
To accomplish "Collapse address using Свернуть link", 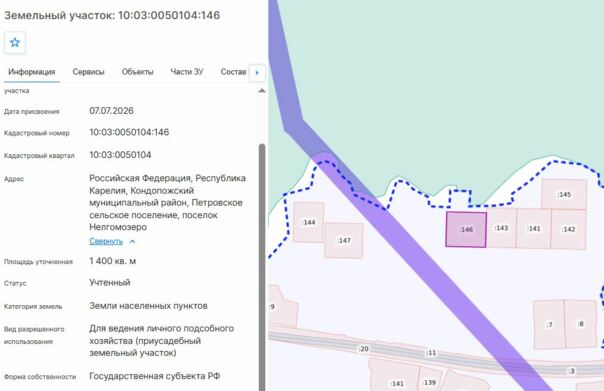I will [x=106, y=241].
